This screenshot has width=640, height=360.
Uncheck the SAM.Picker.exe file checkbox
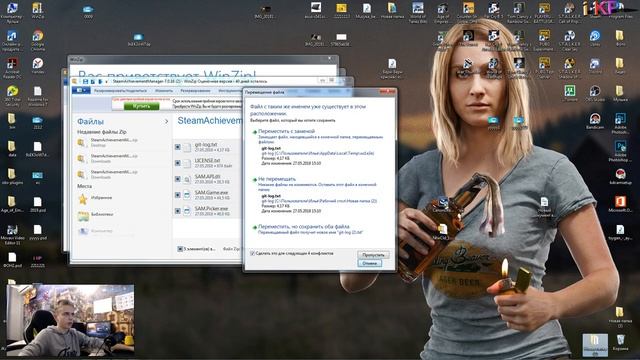[178, 211]
